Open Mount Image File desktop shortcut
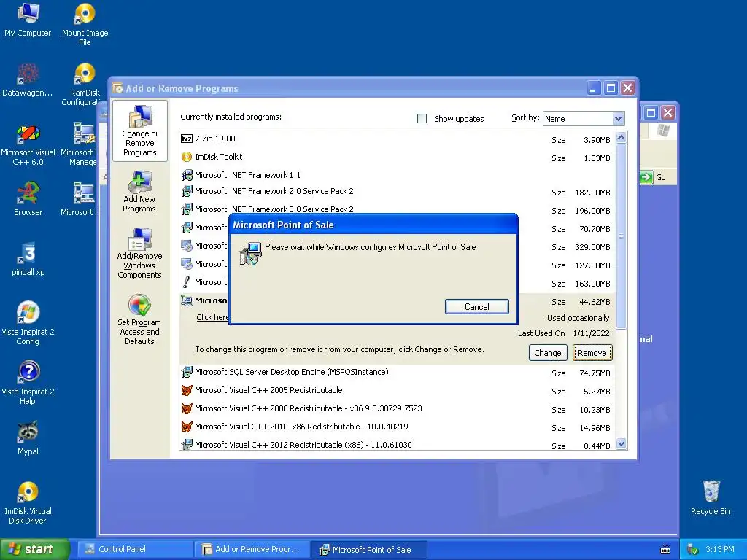The height and width of the screenshot is (560, 747). (x=85, y=25)
